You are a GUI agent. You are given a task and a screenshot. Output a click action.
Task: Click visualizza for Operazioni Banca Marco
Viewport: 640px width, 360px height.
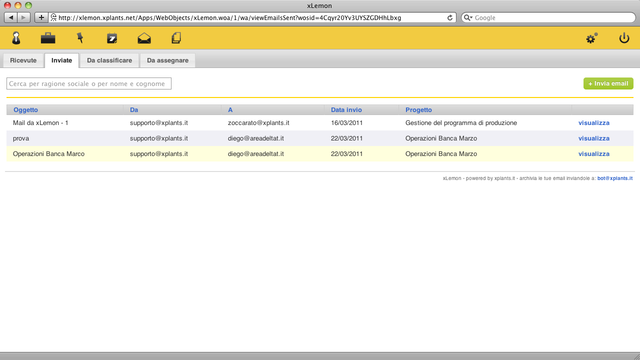(x=594, y=154)
